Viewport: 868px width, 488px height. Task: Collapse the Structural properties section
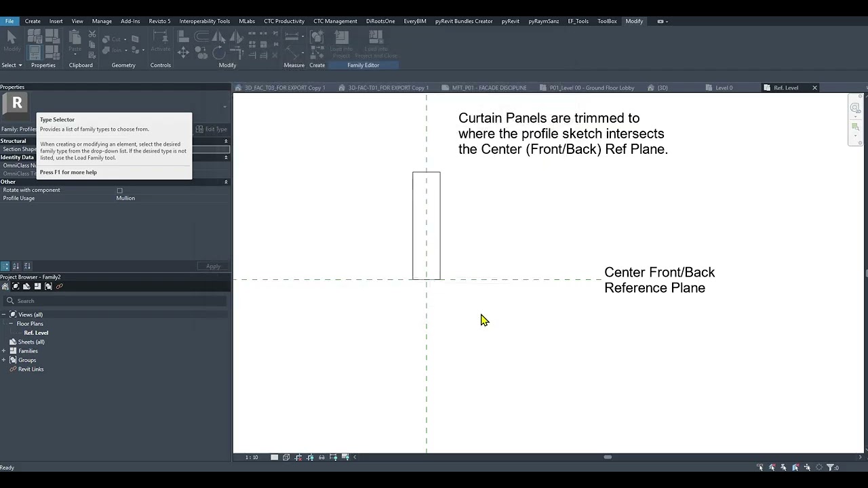[x=226, y=141]
